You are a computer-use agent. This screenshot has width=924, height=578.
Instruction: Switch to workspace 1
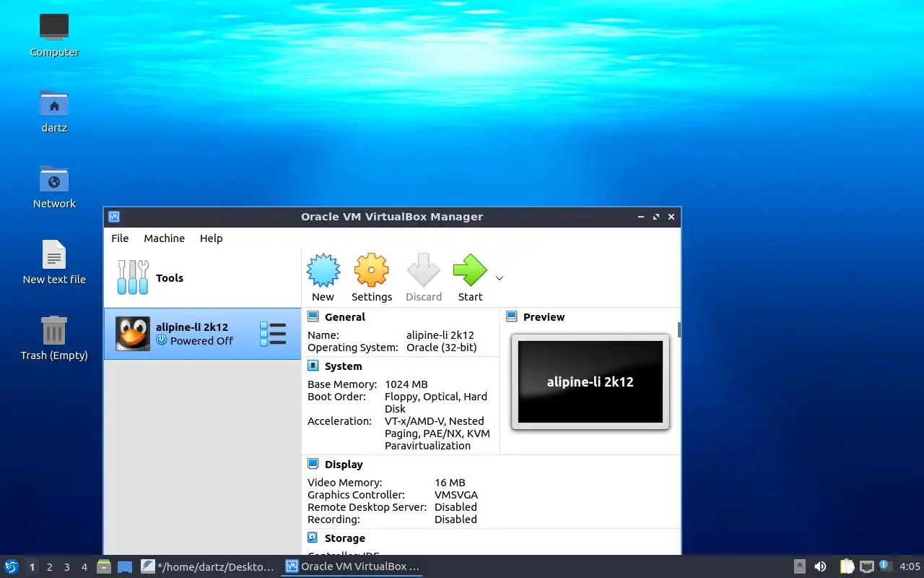coord(32,567)
